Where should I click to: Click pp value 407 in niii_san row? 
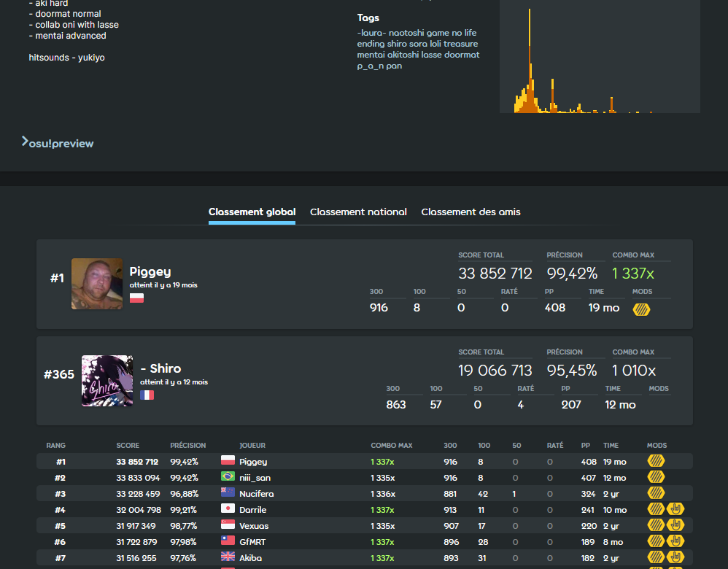[589, 478]
